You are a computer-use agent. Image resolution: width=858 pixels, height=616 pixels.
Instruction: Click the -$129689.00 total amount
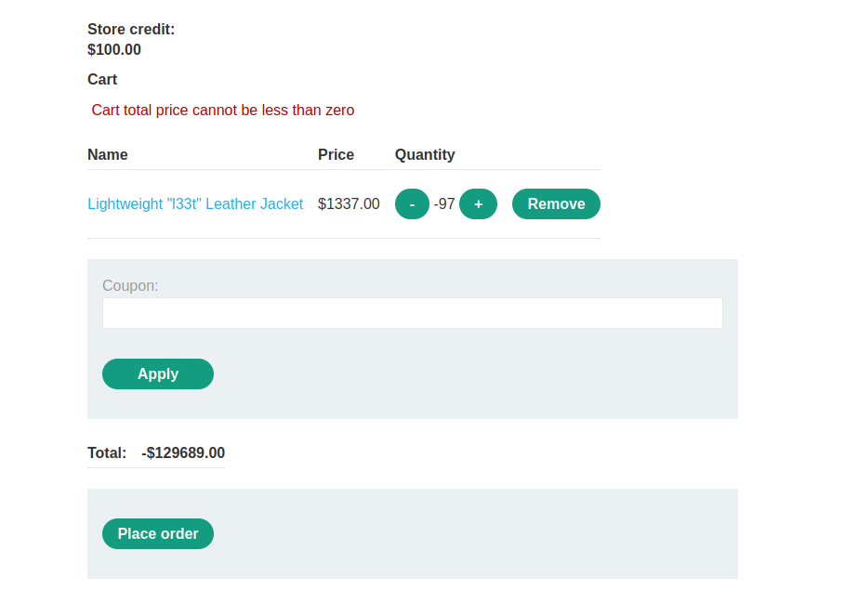183,453
